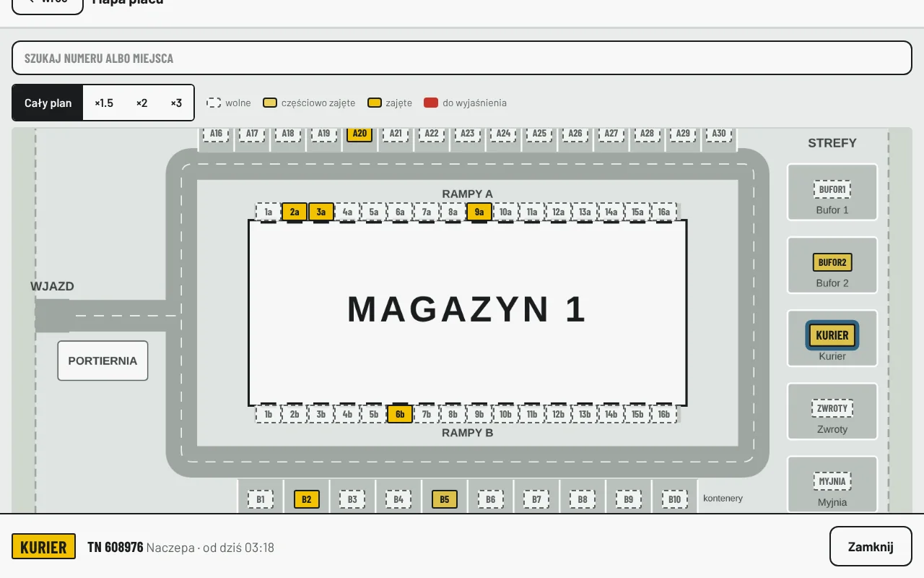Select free ramp 1b

click(269, 414)
